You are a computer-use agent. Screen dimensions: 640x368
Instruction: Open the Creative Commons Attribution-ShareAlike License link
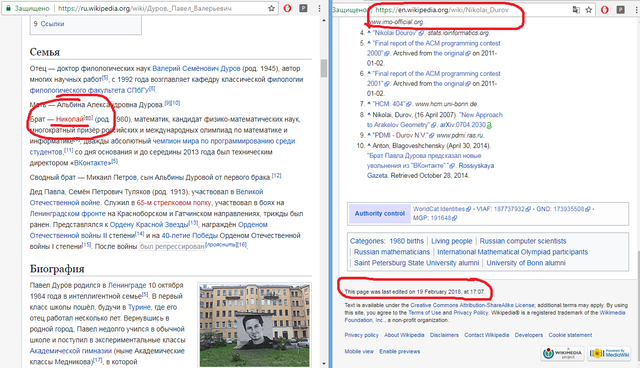[472, 305]
